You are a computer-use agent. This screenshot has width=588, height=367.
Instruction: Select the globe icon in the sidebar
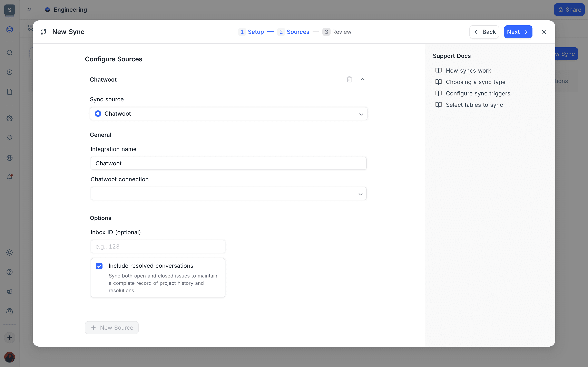pyautogui.click(x=10, y=158)
